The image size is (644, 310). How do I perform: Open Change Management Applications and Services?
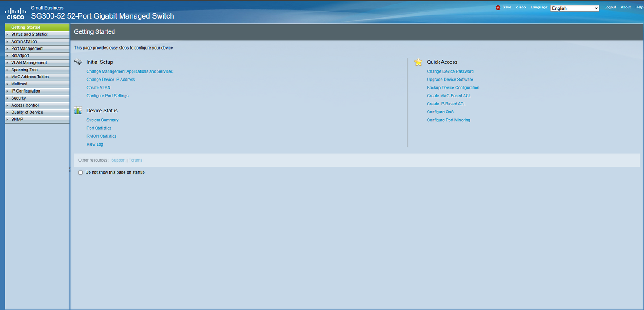[x=129, y=72]
